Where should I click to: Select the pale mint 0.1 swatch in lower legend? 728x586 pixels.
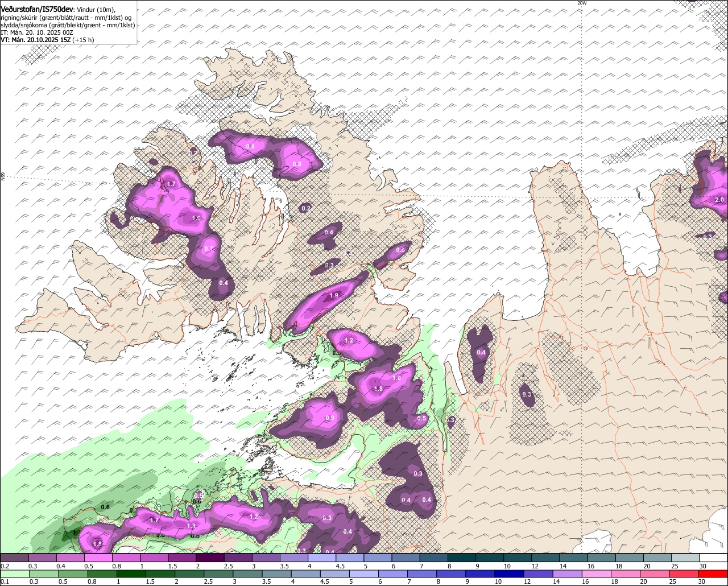click(x=14, y=574)
